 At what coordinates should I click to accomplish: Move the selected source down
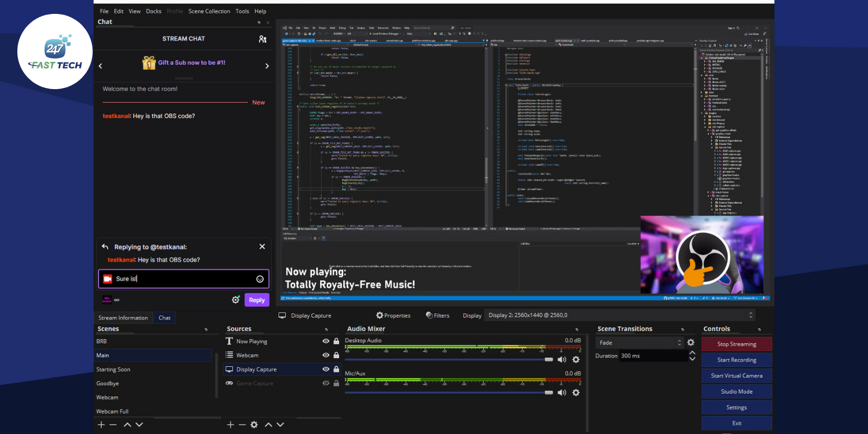280,425
